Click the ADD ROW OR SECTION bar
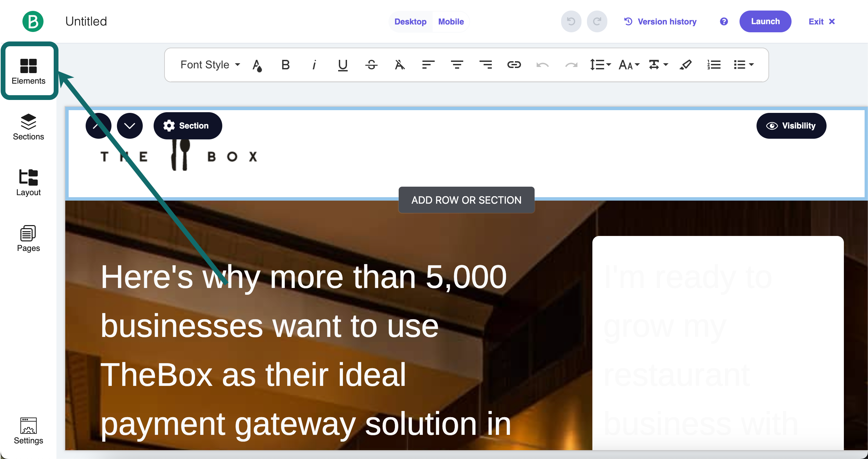The image size is (868, 459). [x=466, y=200]
